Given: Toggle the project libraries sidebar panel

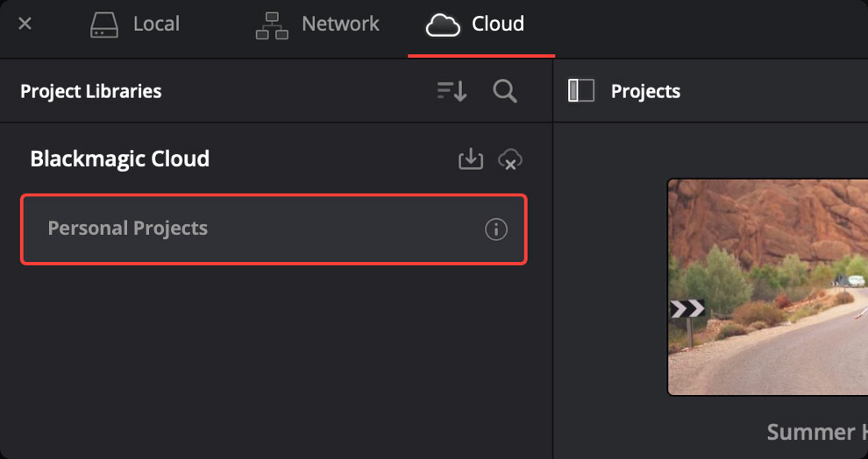Looking at the screenshot, I should click(x=581, y=91).
